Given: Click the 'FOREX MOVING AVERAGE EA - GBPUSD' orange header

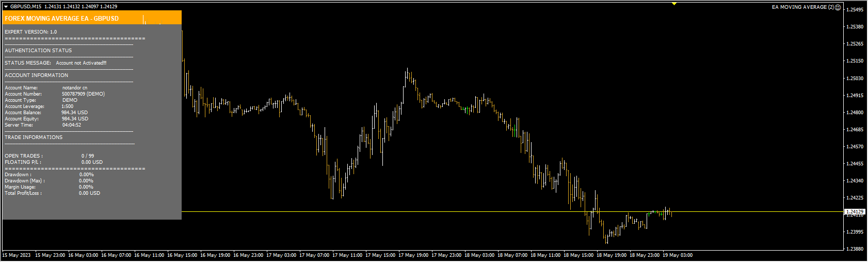Looking at the screenshot, I should click(x=92, y=18).
